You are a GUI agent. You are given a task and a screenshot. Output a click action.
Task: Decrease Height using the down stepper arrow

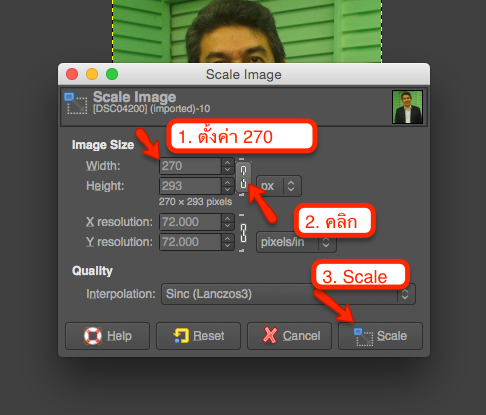pos(228,190)
